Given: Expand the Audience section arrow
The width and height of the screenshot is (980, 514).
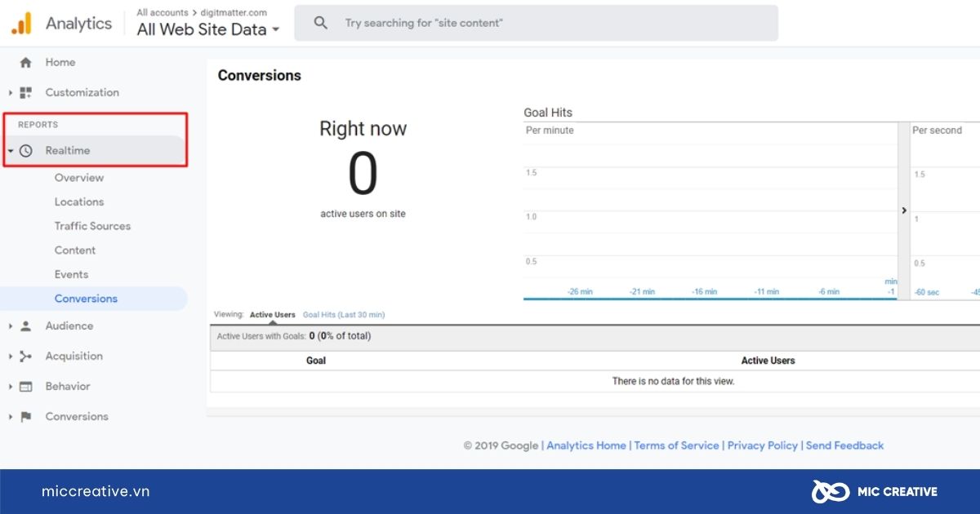Looking at the screenshot, I should (x=11, y=326).
